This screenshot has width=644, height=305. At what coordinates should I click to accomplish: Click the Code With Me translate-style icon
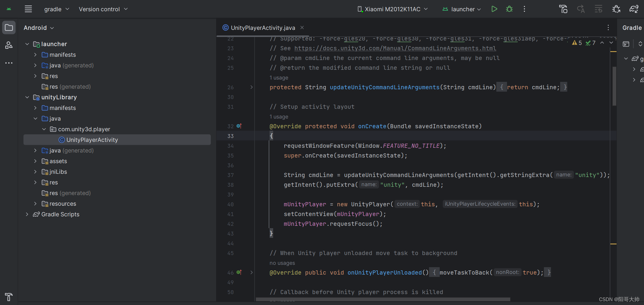click(x=581, y=9)
